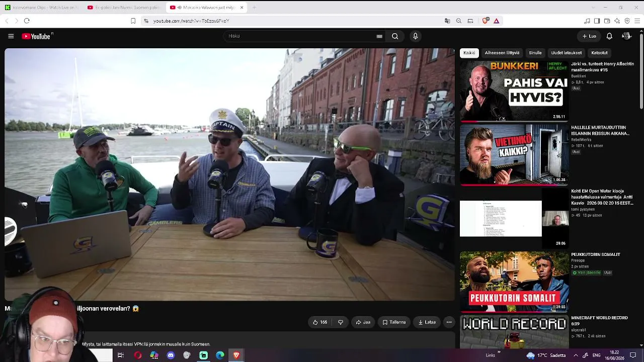The height and width of the screenshot is (362, 644).
Task: Share the video with Jaa
Action: pos(363,322)
